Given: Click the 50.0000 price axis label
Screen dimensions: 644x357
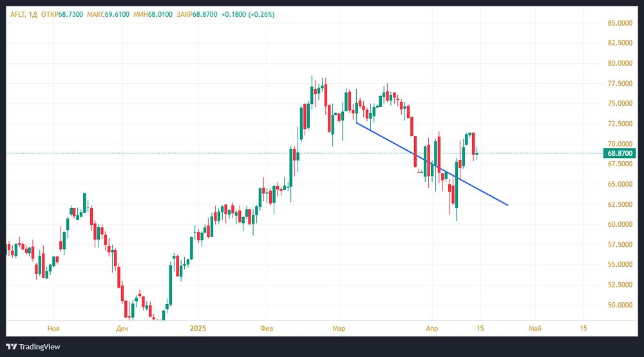Looking at the screenshot, I should pyautogui.click(x=620, y=305).
